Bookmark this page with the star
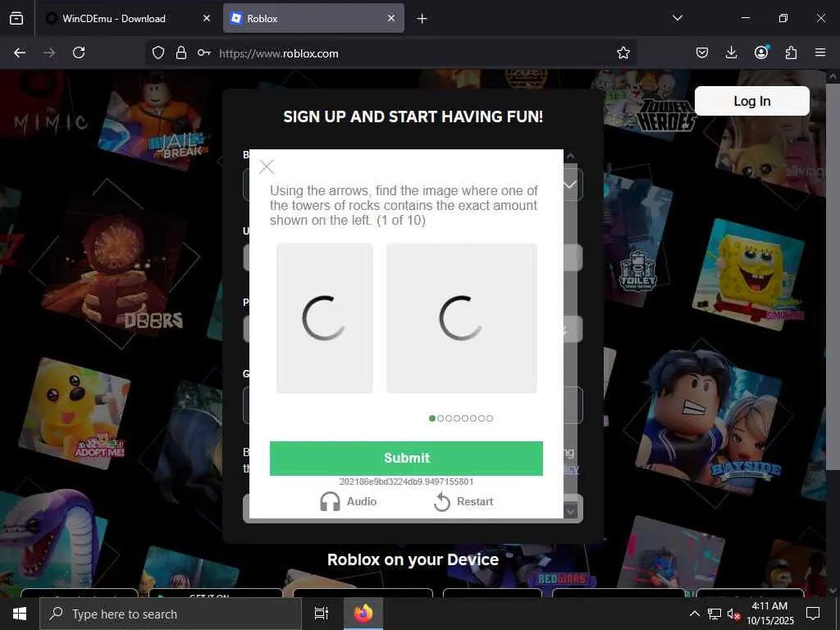840x630 pixels. (x=623, y=52)
